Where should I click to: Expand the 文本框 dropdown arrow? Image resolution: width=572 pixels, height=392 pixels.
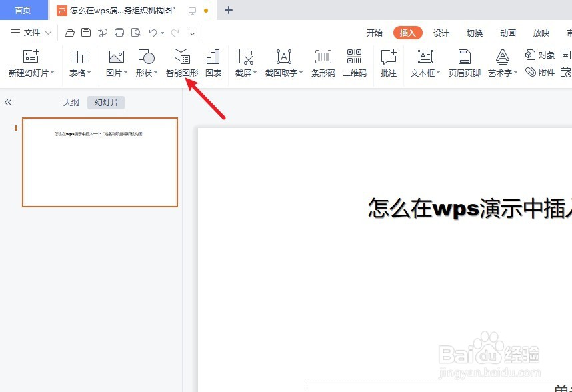tap(438, 73)
